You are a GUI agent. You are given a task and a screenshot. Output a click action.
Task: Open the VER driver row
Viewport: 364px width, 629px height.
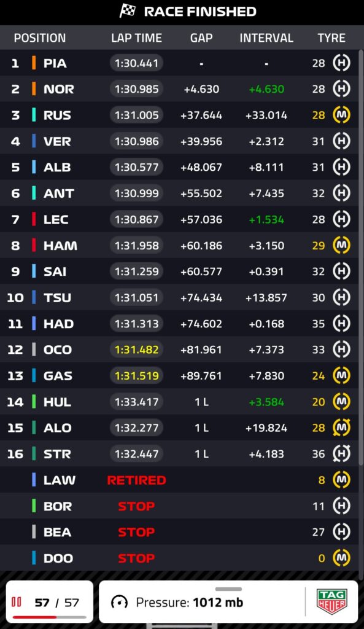pyautogui.click(x=179, y=141)
